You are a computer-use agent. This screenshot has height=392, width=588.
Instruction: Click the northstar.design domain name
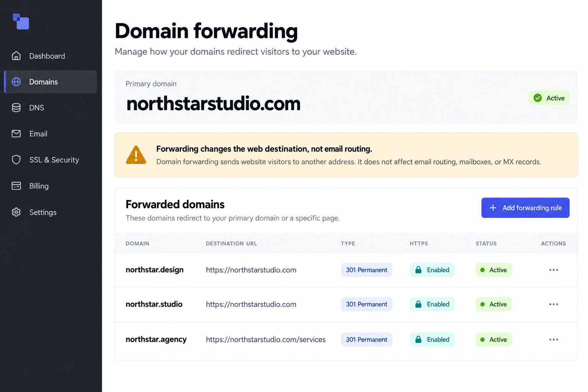155,270
